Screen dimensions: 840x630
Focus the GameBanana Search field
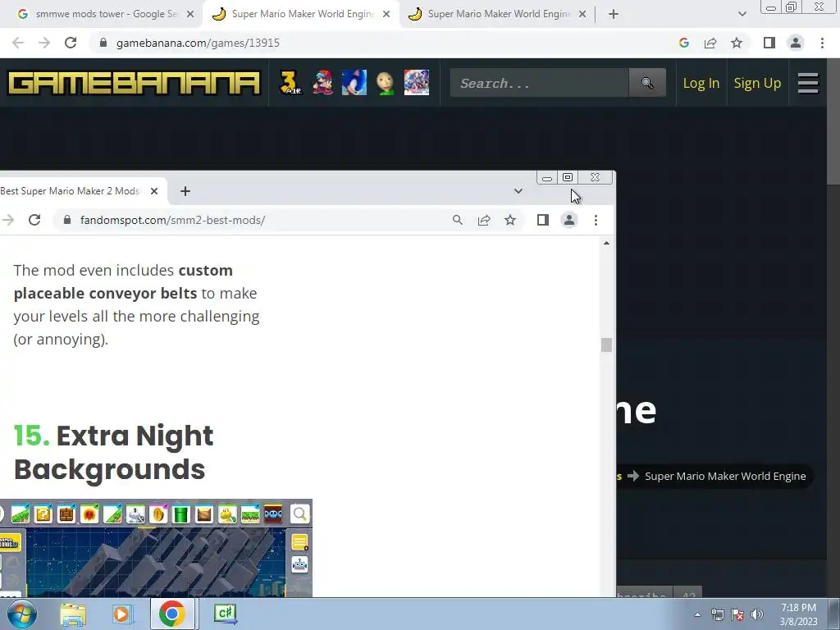click(x=540, y=83)
